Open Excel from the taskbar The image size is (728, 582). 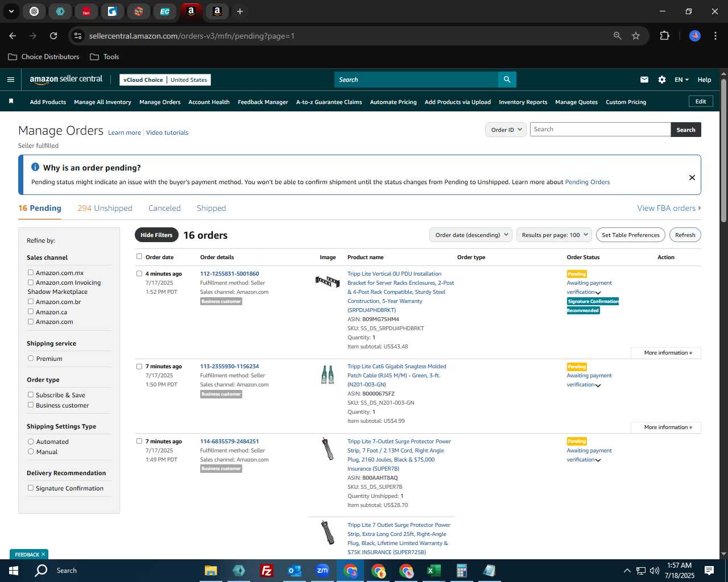[434, 571]
